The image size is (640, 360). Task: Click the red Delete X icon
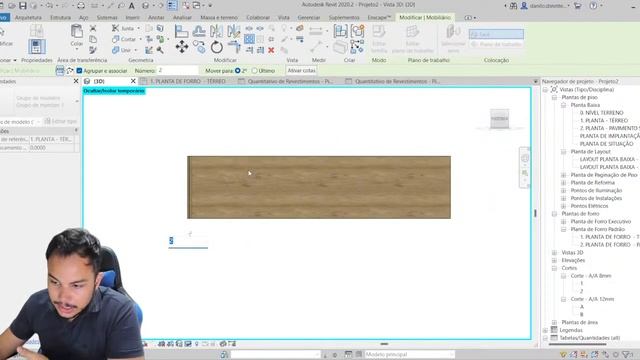coord(271,50)
